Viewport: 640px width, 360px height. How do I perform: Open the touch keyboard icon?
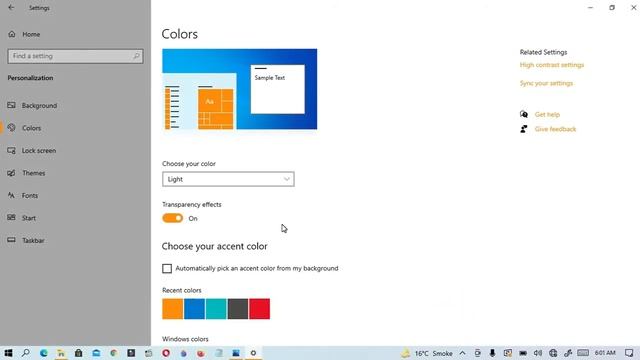pos(583,353)
